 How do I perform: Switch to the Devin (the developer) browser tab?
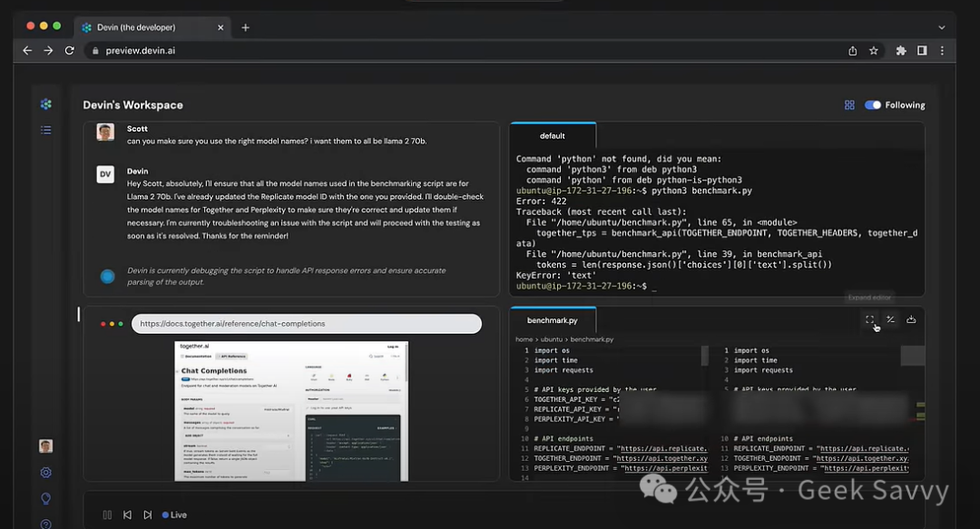click(x=152, y=27)
